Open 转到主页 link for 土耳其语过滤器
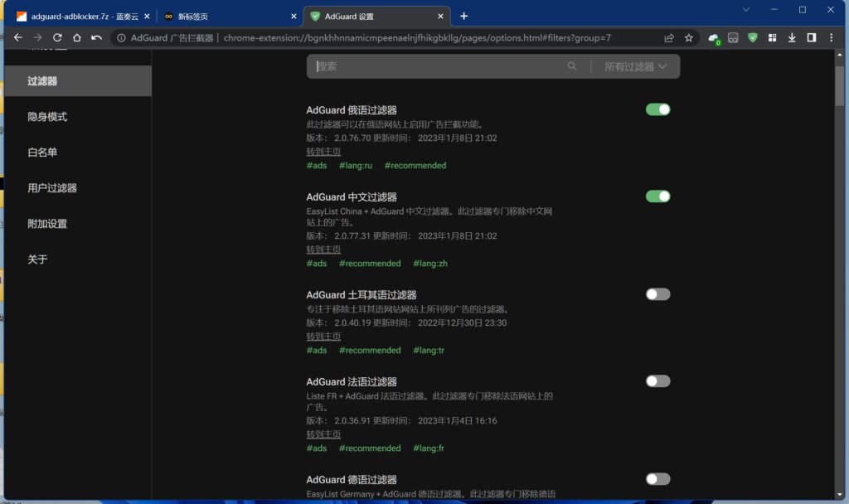 [323, 337]
